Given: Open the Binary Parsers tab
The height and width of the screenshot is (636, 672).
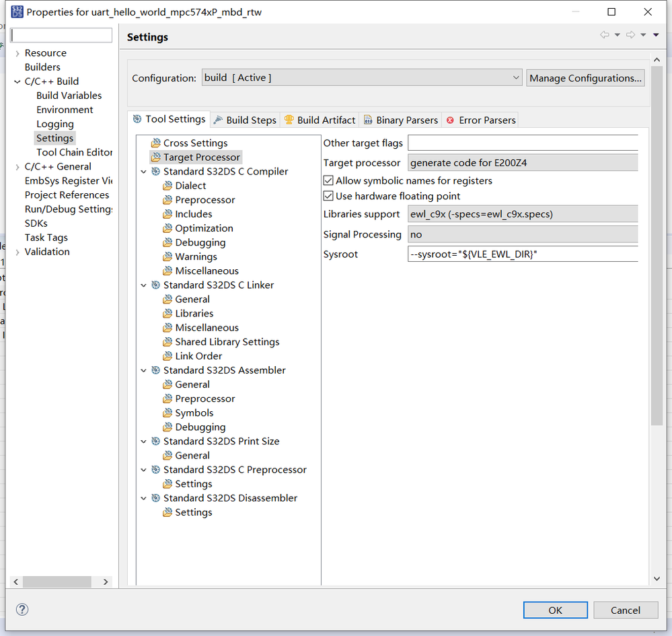Looking at the screenshot, I should [401, 120].
